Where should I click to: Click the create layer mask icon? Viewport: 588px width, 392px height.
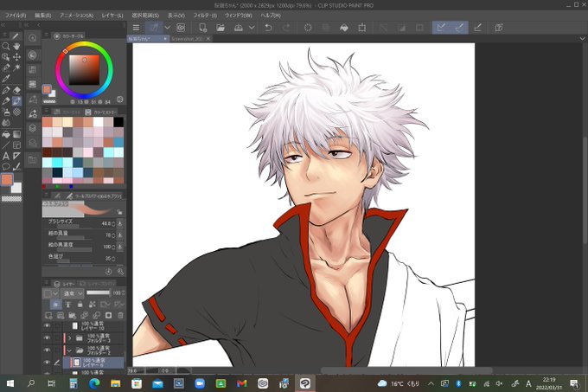[x=108, y=316]
